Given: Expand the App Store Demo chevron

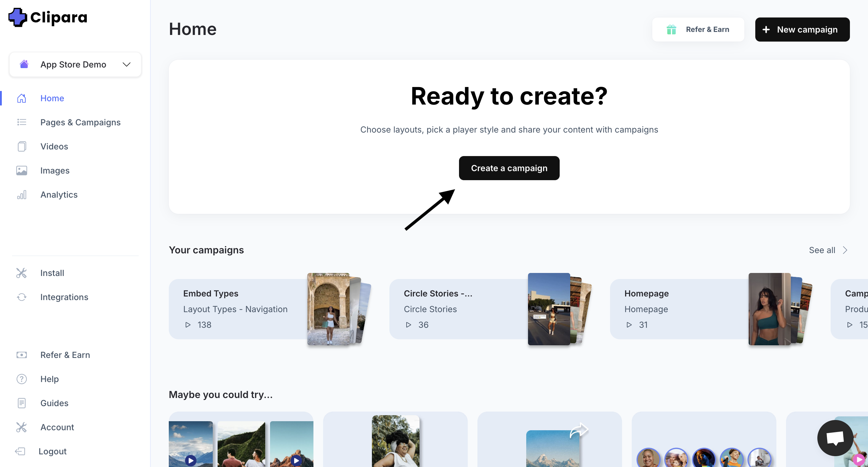Looking at the screenshot, I should pos(126,64).
